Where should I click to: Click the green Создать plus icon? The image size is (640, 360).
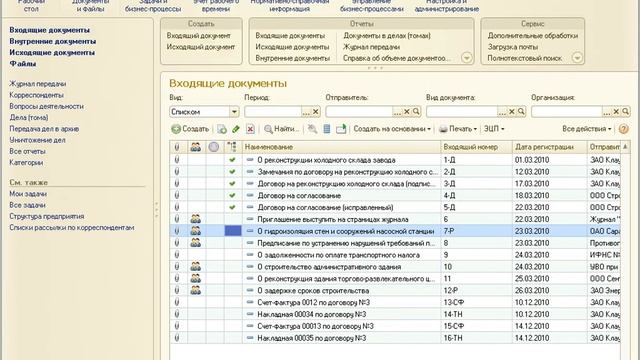[176, 129]
